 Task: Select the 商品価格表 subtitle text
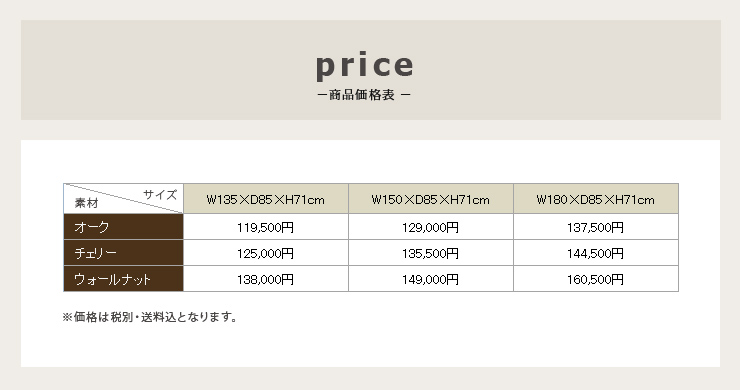pyautogui.click(x=364, y=95)
